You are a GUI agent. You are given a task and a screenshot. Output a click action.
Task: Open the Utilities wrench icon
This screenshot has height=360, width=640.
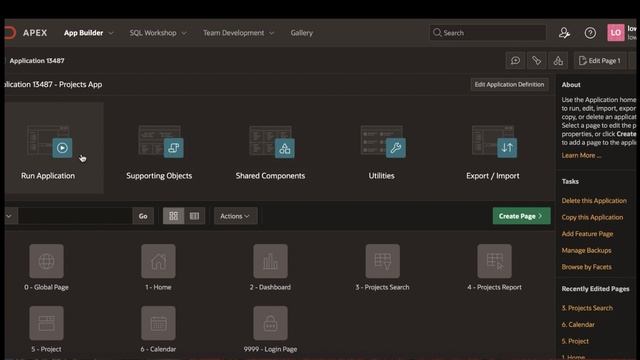point(396,147)
